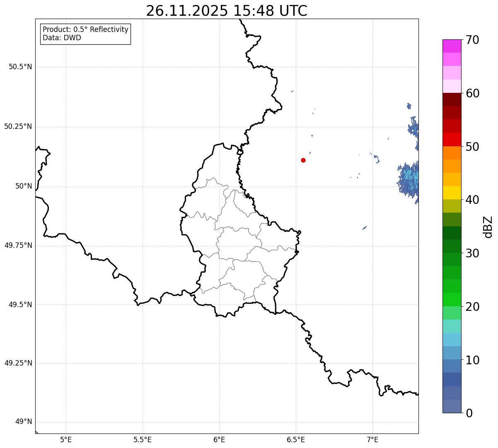Image resolution: width=498 pixels, height=448 pixels.
Task: Click the 7°E longitude label
Action: pos(372,440)
